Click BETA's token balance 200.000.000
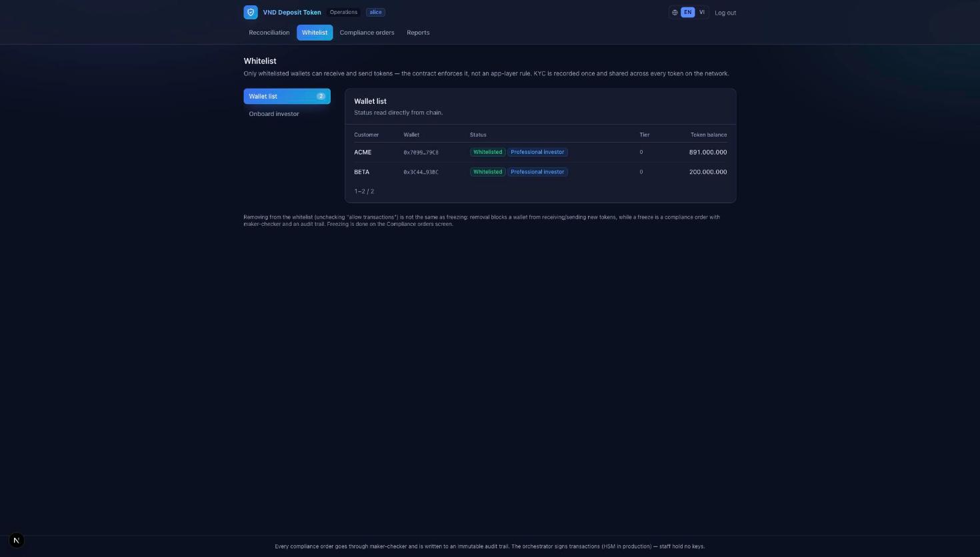Viewport: 980px width, 557px height. [x=708, y=172]
